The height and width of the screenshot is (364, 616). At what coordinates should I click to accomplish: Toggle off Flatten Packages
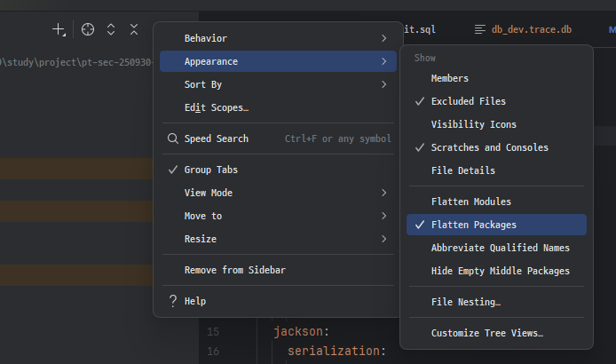496,225
